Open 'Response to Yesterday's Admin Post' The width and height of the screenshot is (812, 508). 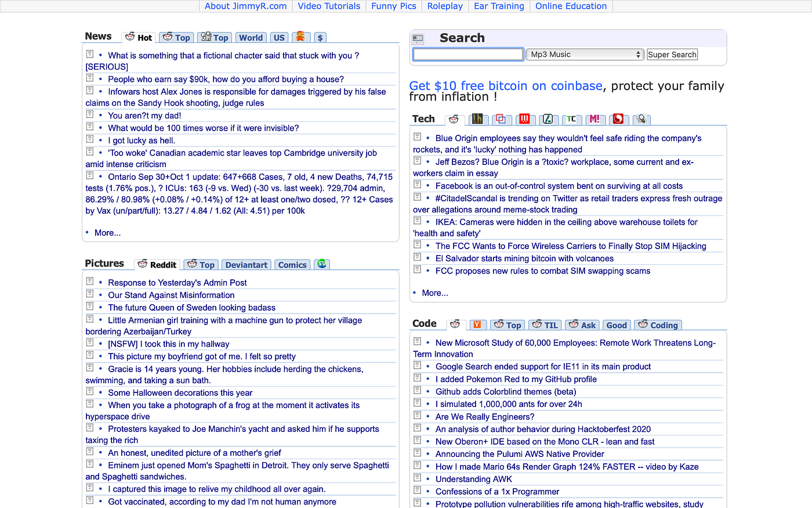point(177,283)
